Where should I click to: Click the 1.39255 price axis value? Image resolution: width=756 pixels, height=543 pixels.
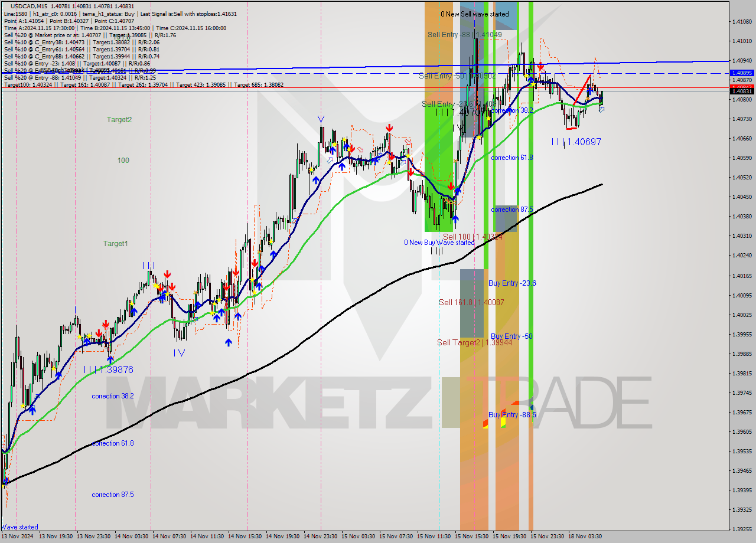[x=742, y=529]
